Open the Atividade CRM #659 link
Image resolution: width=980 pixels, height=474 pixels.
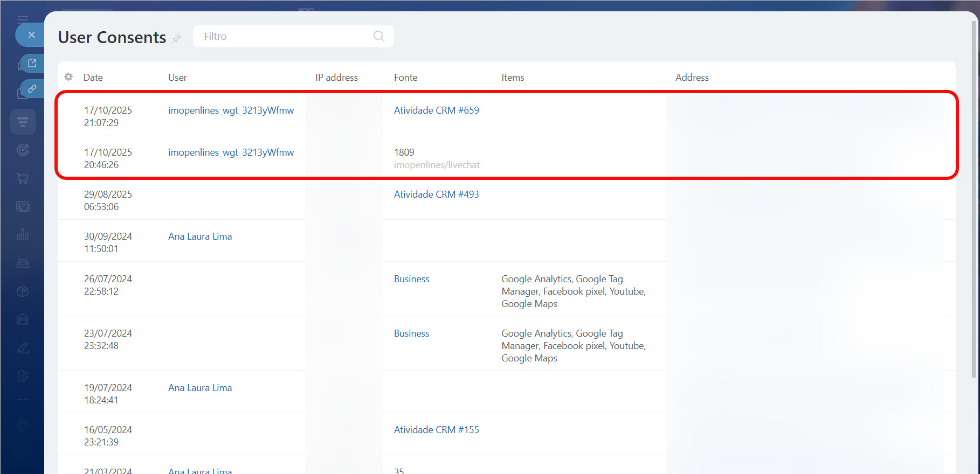436,110
